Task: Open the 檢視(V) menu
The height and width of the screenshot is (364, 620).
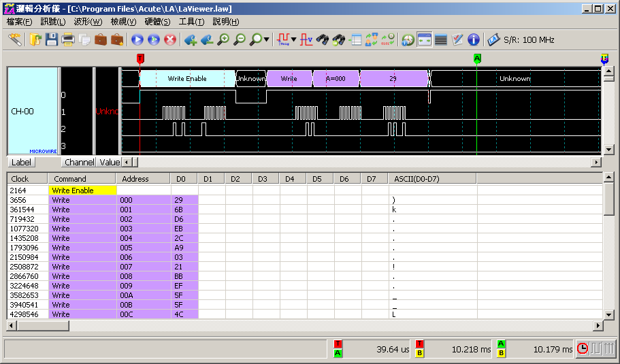Action: 123,22
